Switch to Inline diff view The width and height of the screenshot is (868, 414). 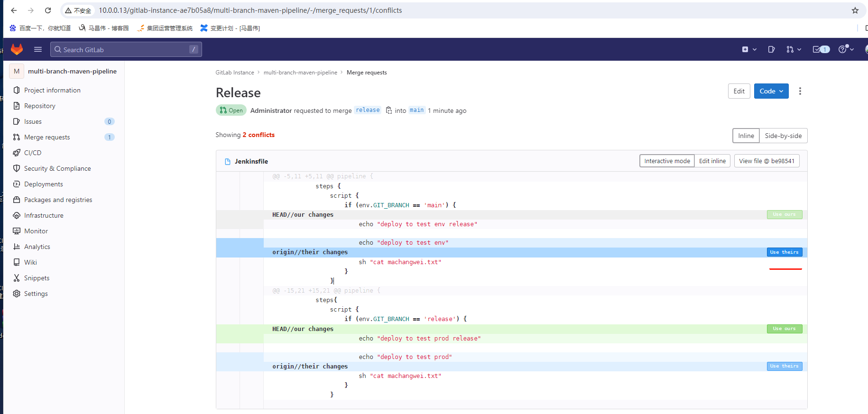(x=746, y=136)
